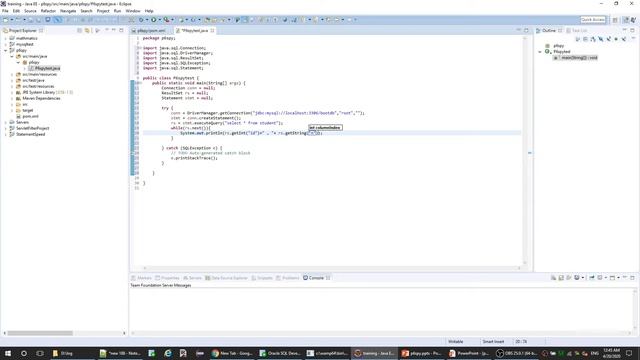Open the Windows Start menu
Image resolution: width=640 pixels, height=360 pixels.
coord(8,353)
